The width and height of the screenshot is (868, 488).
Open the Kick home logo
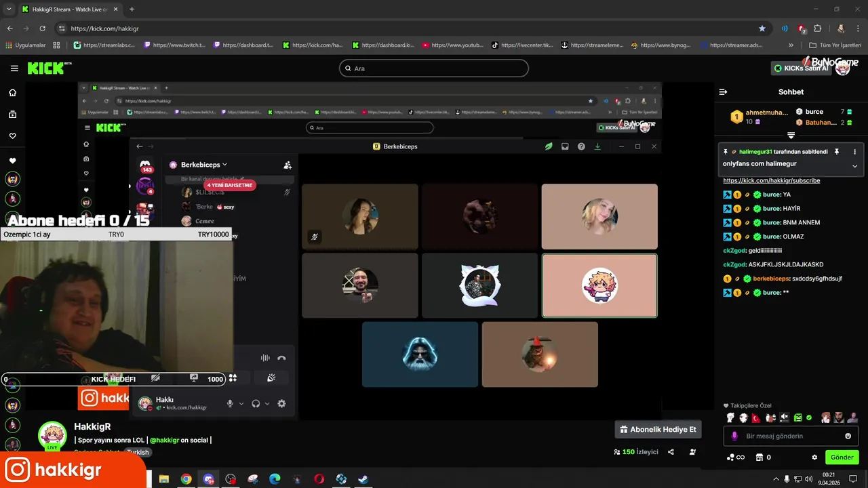(49, 68)
